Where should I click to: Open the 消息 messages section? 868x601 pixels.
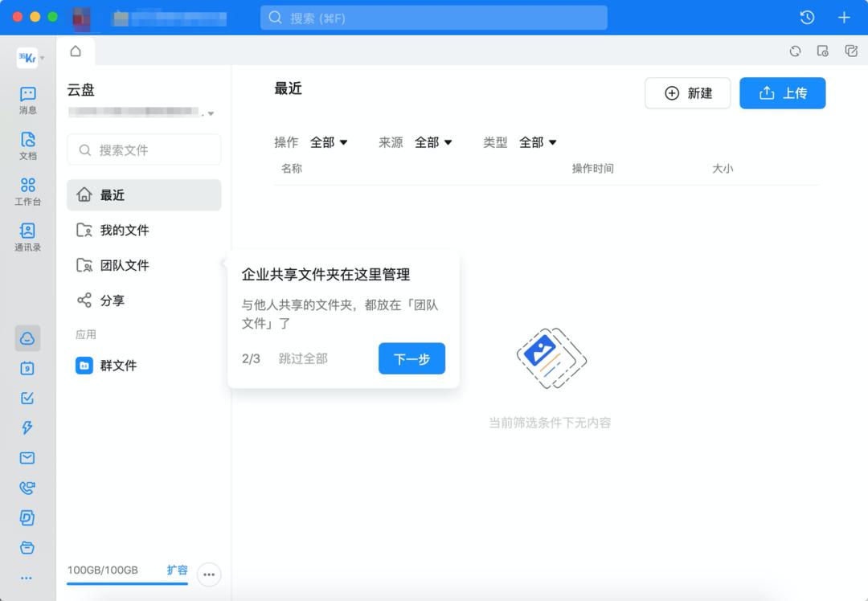27,100
